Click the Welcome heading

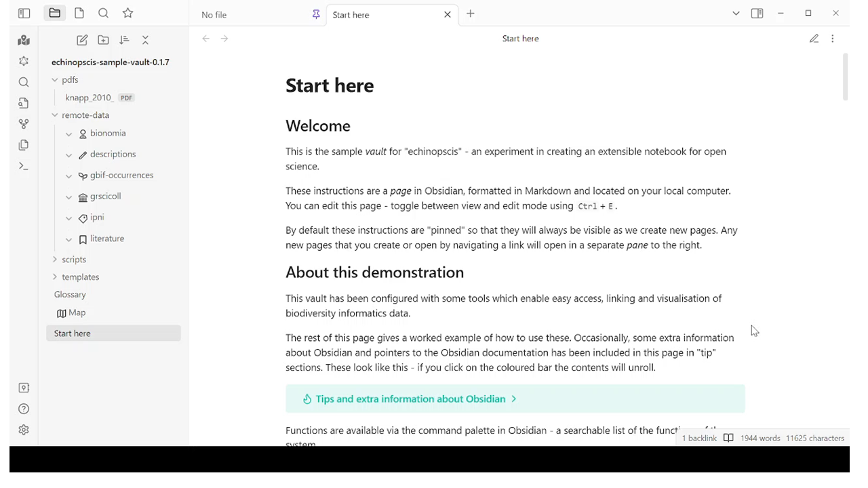click(x=318, y=126)
